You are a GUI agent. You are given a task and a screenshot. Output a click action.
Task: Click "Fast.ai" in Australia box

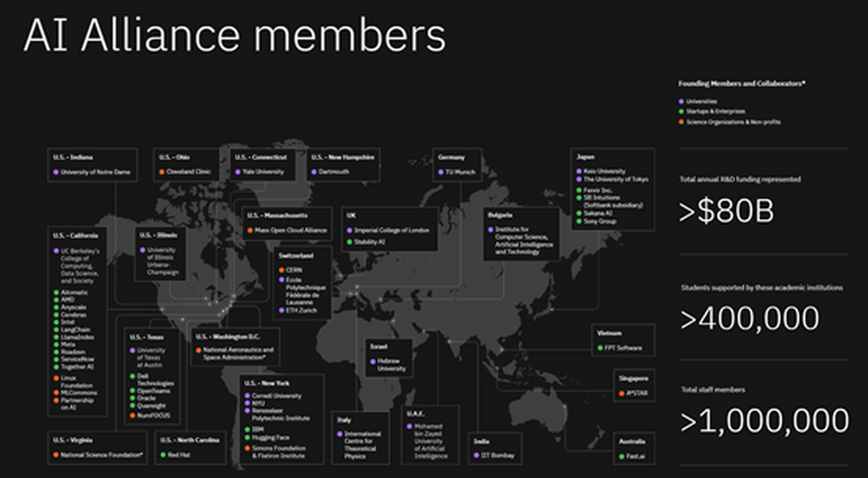click(636, 456)
